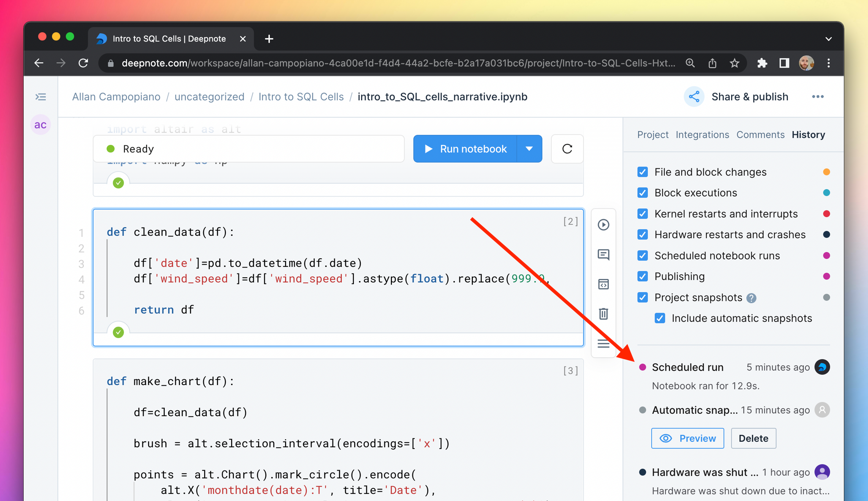Screen dimensions: 868x501
Task: Click the Share & publish icon
Action: coord(694,97)
